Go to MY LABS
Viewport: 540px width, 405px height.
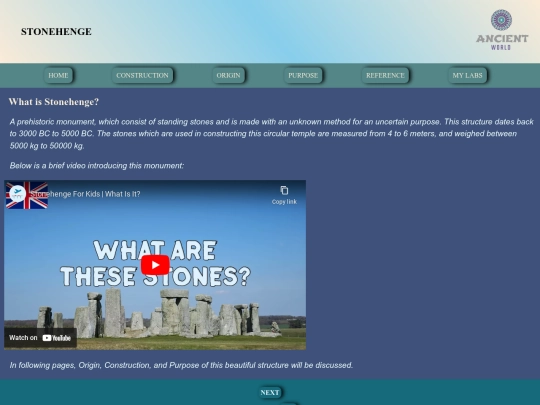coord(467,75)
